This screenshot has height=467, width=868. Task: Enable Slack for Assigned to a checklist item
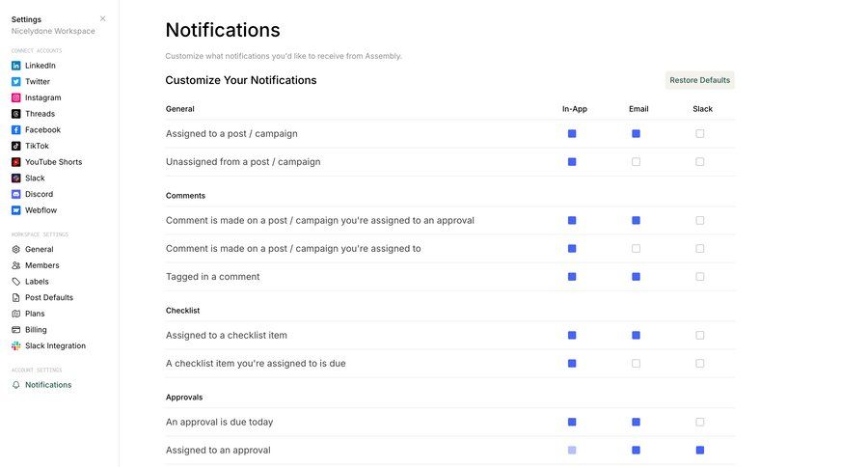click(700, 335)
